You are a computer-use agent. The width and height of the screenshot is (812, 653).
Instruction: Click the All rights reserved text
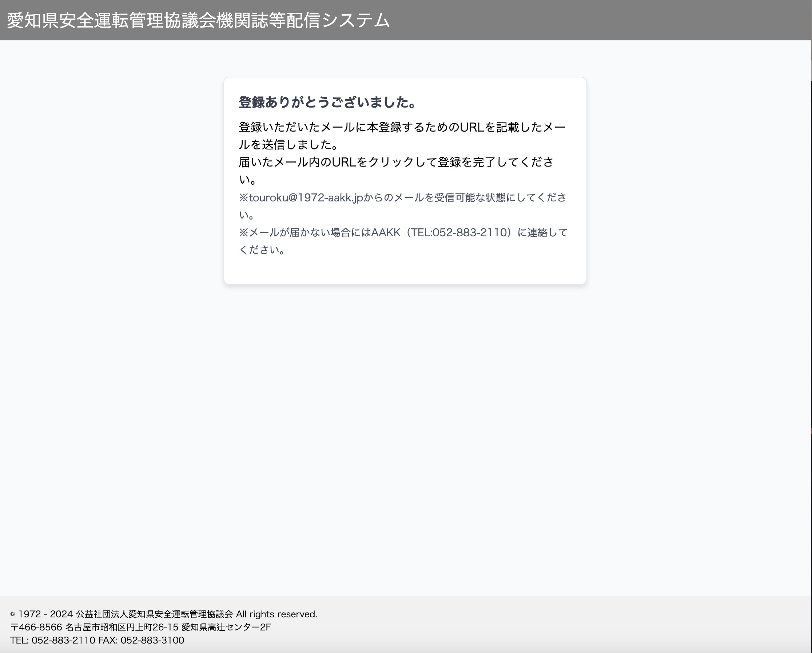[x=276, y=614]
